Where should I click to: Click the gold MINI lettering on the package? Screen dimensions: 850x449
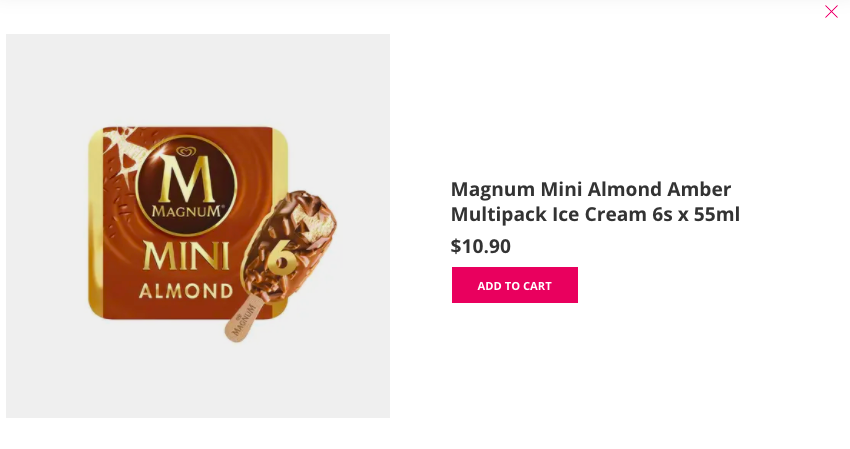point(185,257)
